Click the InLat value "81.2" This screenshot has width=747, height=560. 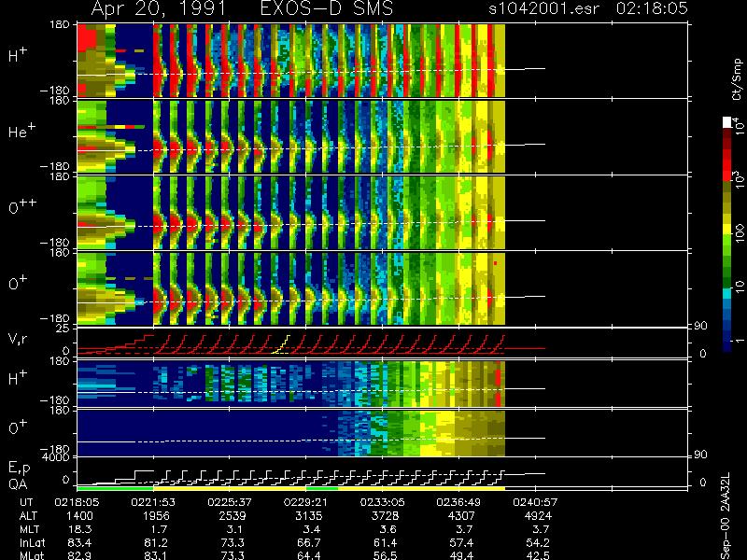pyautogui.click(x=156, y=543)
